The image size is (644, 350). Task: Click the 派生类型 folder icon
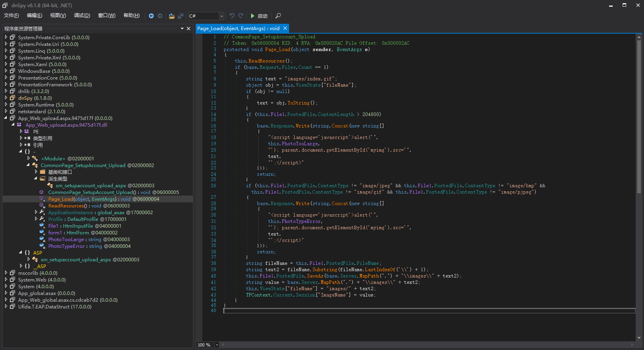click(42, 179)
